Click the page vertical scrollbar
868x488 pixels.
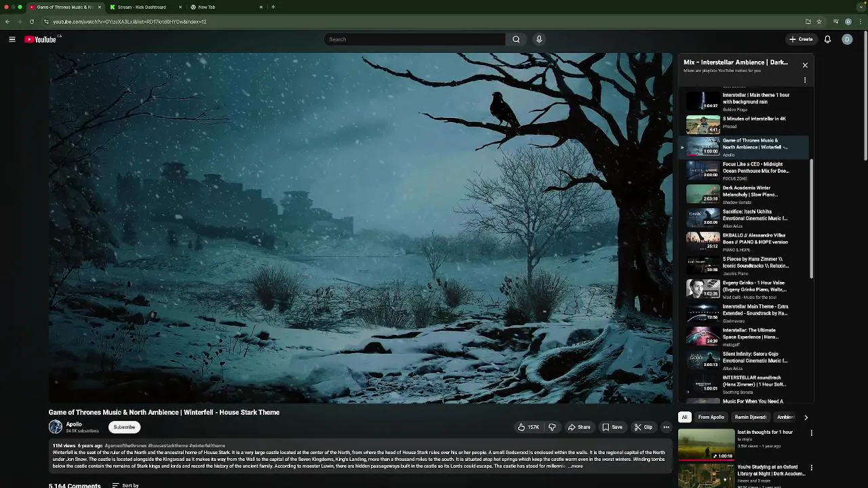(865, 95)
